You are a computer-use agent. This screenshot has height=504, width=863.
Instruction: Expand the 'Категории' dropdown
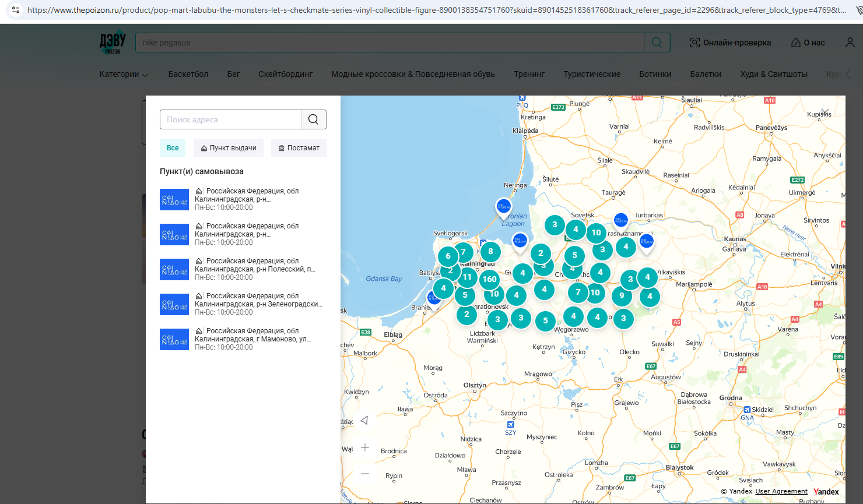124,74
